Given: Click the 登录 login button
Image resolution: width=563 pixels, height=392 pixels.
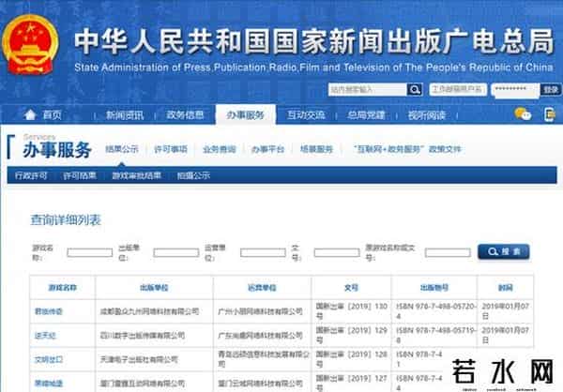Looking at the screenshot, I should 551,89.
